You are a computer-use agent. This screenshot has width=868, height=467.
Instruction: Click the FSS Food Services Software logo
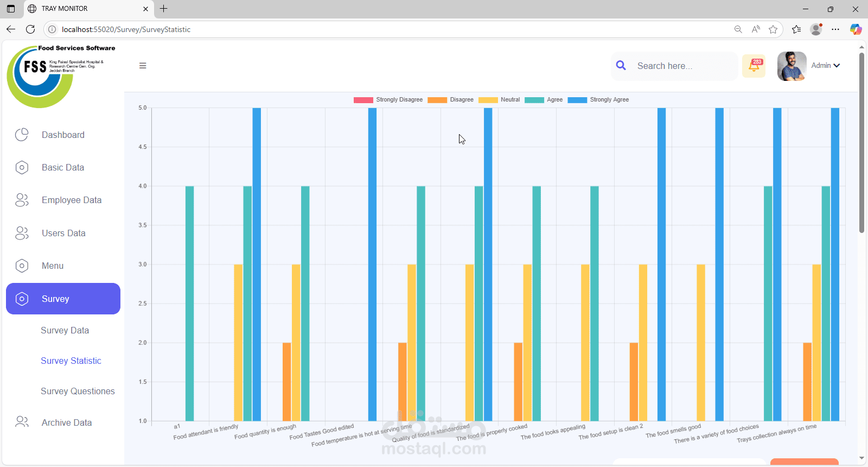click(x=61, y=76)
